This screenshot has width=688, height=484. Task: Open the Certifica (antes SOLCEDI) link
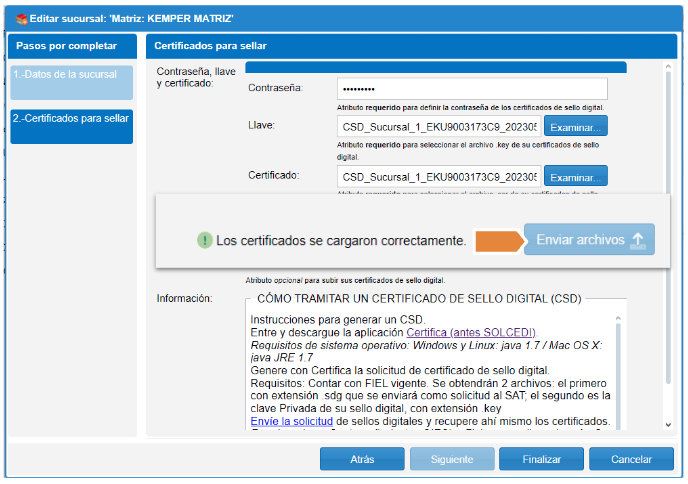point(471,332)
